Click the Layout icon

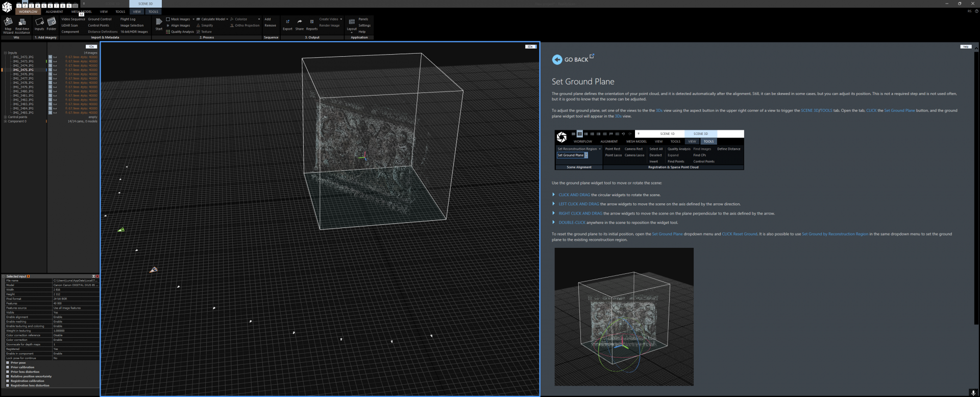pos(352,22)
